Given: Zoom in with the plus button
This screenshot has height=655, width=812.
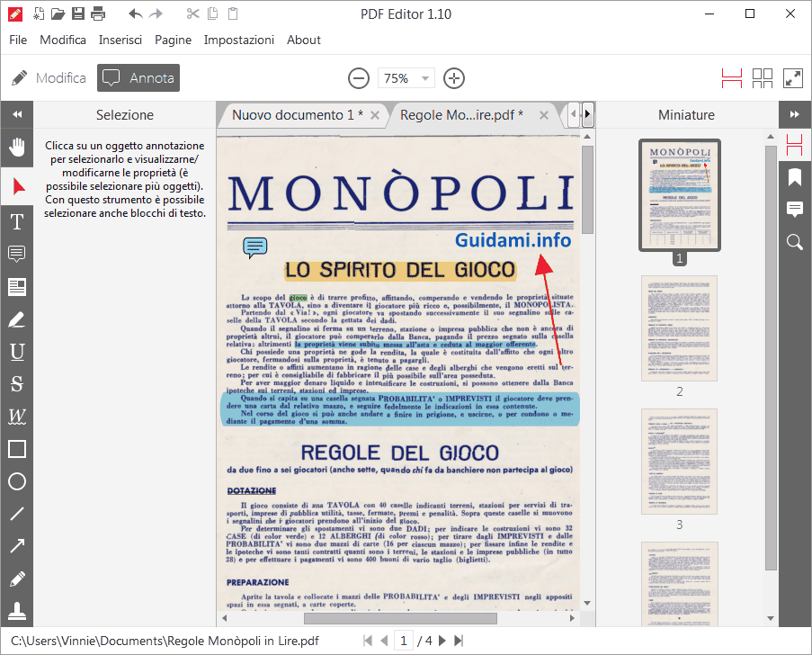Looking at the screenshot, I should pos(454,78).
